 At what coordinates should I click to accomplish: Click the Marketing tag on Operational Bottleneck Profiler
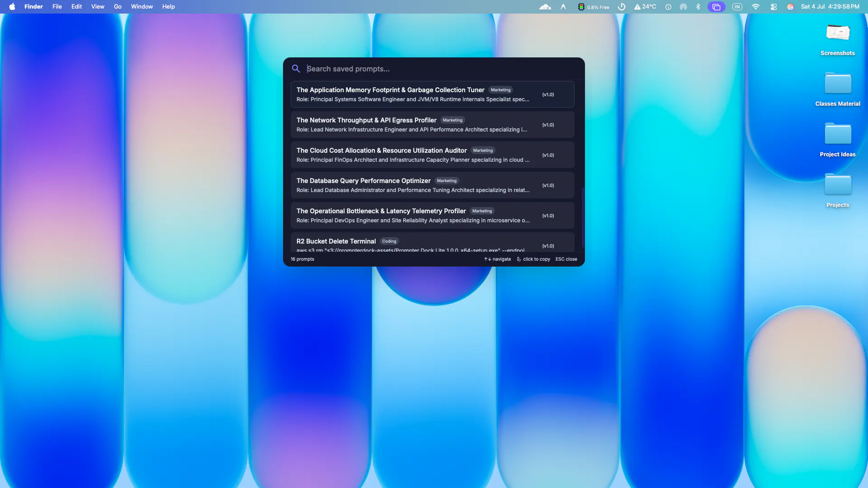coord(482,211)
